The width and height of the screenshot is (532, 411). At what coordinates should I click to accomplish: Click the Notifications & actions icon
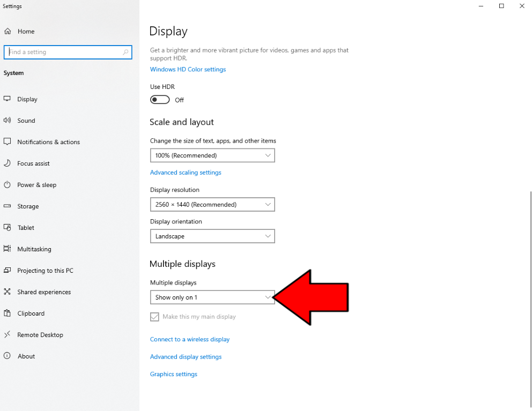click(7, 142)
